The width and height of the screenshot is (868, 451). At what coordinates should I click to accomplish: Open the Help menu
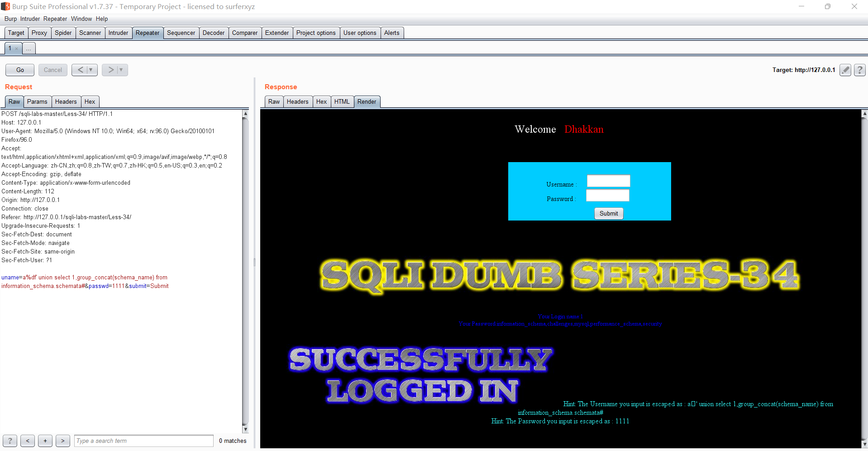pos(102,19)
